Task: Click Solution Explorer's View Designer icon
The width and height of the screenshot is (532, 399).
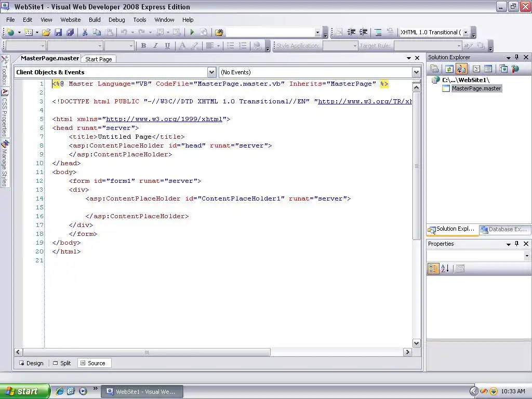Action: coord(488,69)
